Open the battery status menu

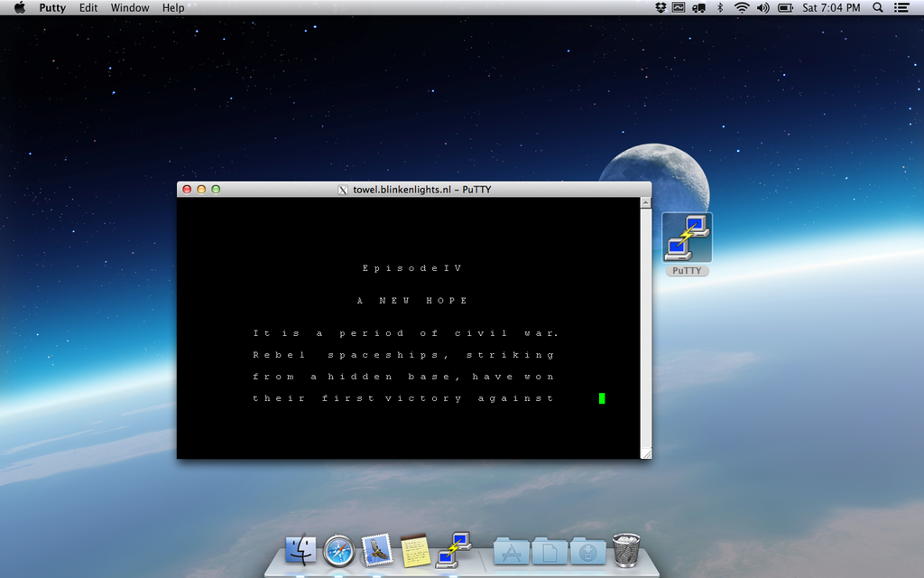click(x=785, y=7)
